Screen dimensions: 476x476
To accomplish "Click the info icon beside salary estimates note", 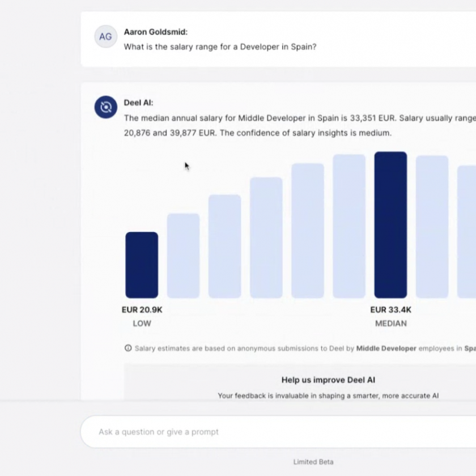I will (128, 348).
